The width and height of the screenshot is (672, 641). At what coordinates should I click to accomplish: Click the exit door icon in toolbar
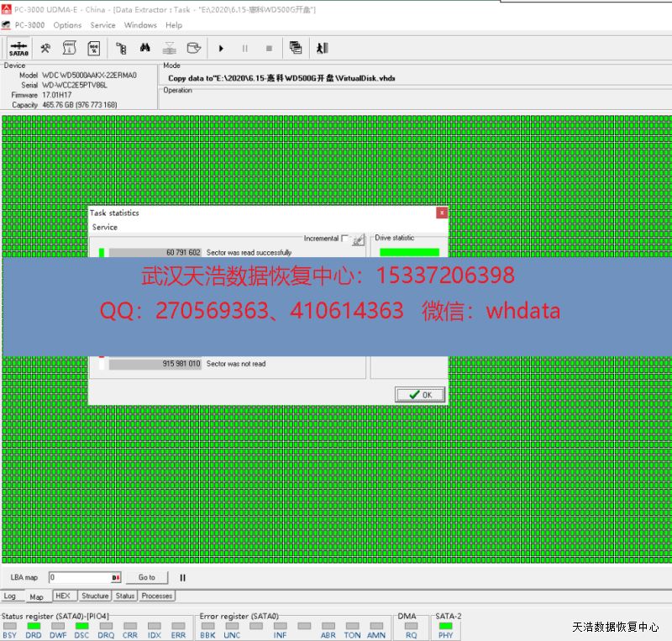322,49
